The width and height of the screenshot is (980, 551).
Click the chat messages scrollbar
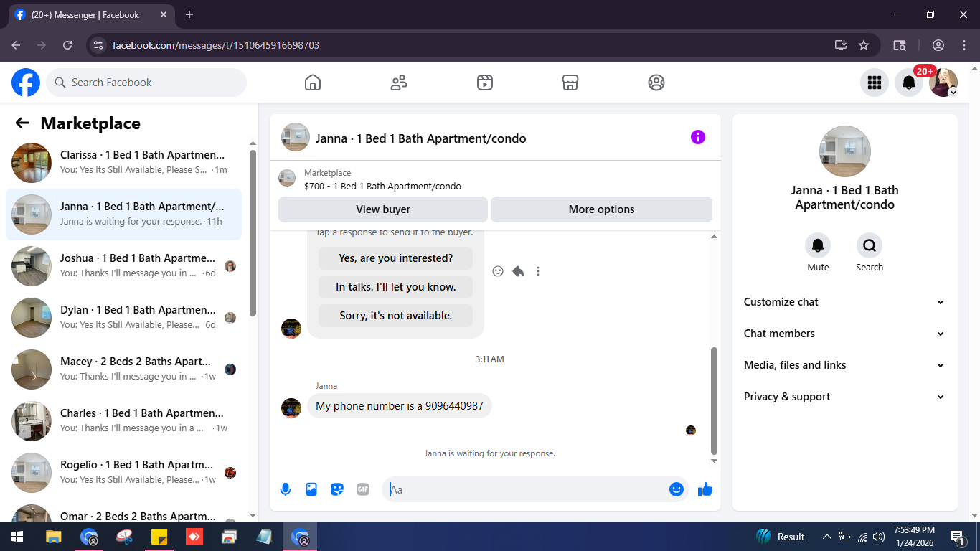pos(714,400)
